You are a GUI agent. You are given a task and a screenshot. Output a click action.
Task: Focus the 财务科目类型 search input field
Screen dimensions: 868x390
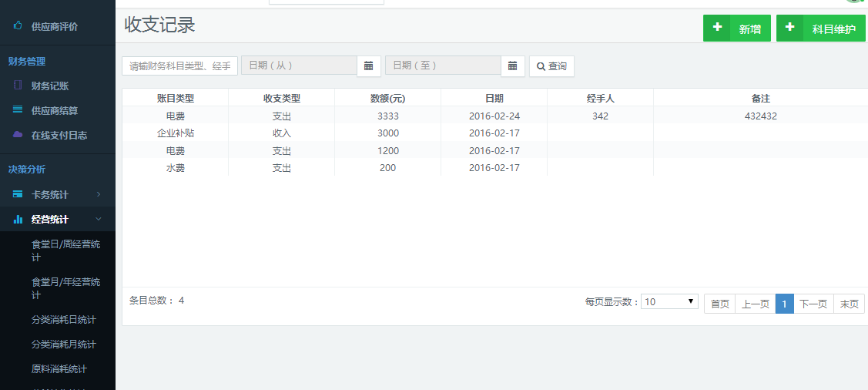click(x=179, y=66)
